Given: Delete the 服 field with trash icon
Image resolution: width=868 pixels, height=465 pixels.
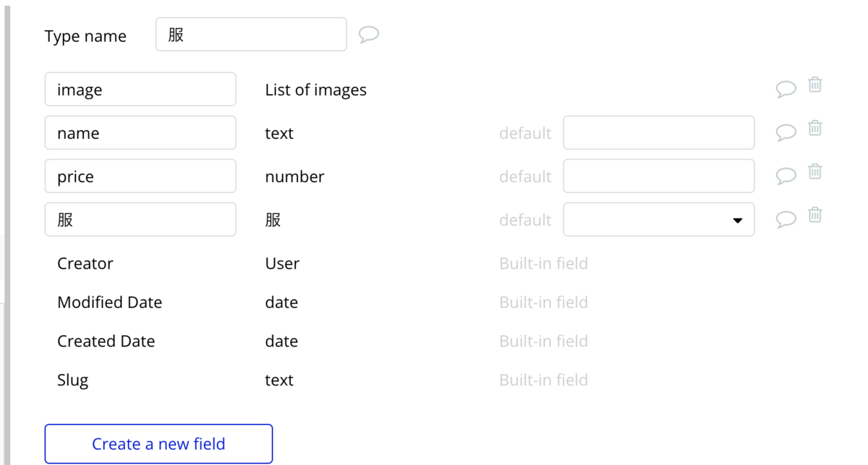Looking at the screenshot, I should click(x=815, y=215).
